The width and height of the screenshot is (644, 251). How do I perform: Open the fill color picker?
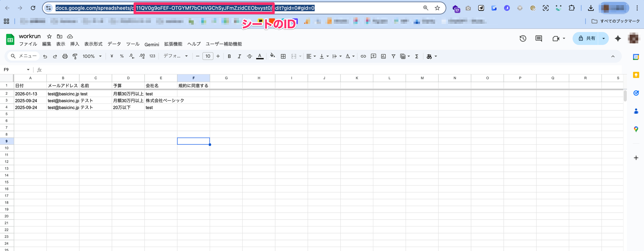tap(272, 56)
